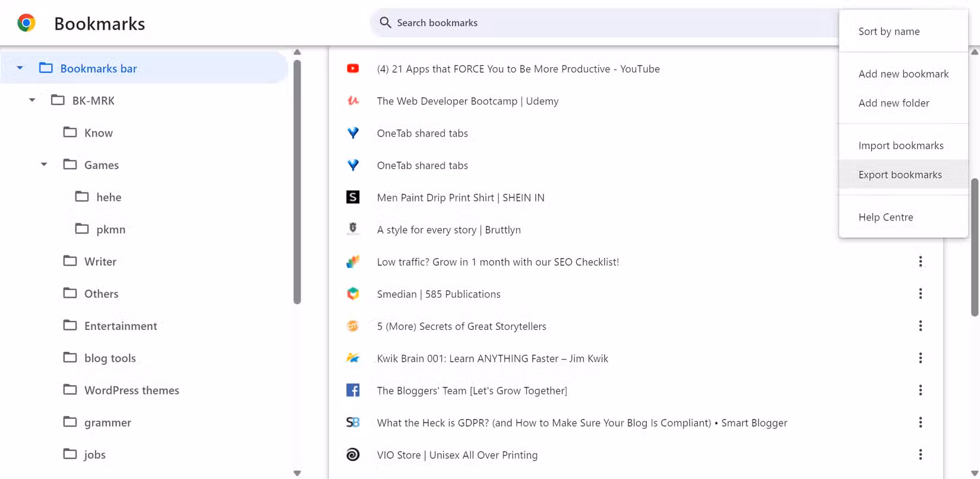Click the VIO Store bookmark favicon
This screenshot has width=980, height=479.
coord(353,455)
